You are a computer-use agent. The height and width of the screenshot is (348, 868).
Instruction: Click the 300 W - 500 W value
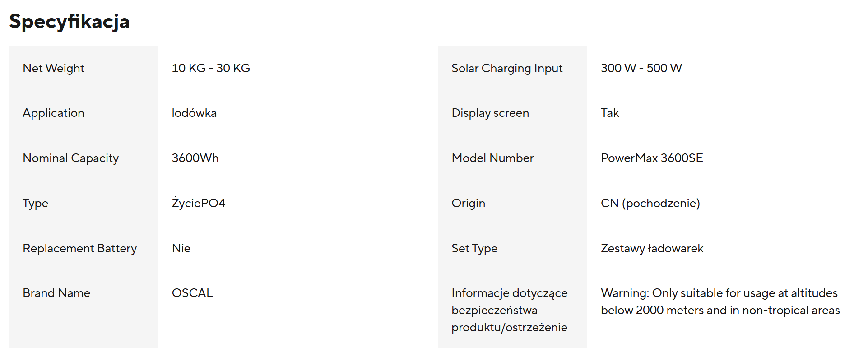pyautogui.click(x=641, y=68)
